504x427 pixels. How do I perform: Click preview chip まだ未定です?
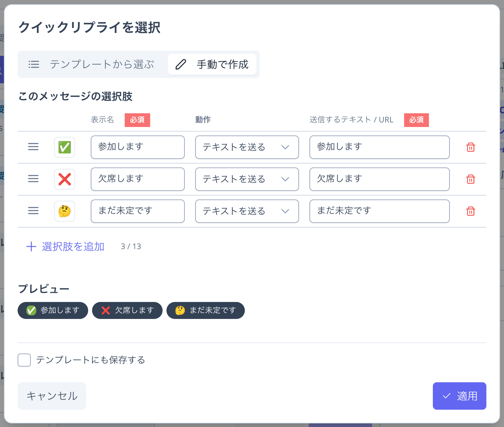(206, 310)
